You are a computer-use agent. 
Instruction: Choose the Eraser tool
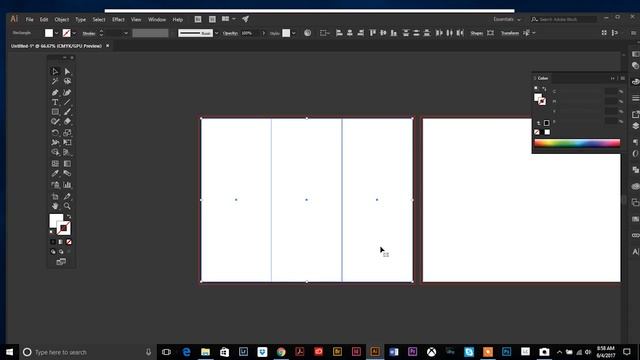tap(67, 121)
